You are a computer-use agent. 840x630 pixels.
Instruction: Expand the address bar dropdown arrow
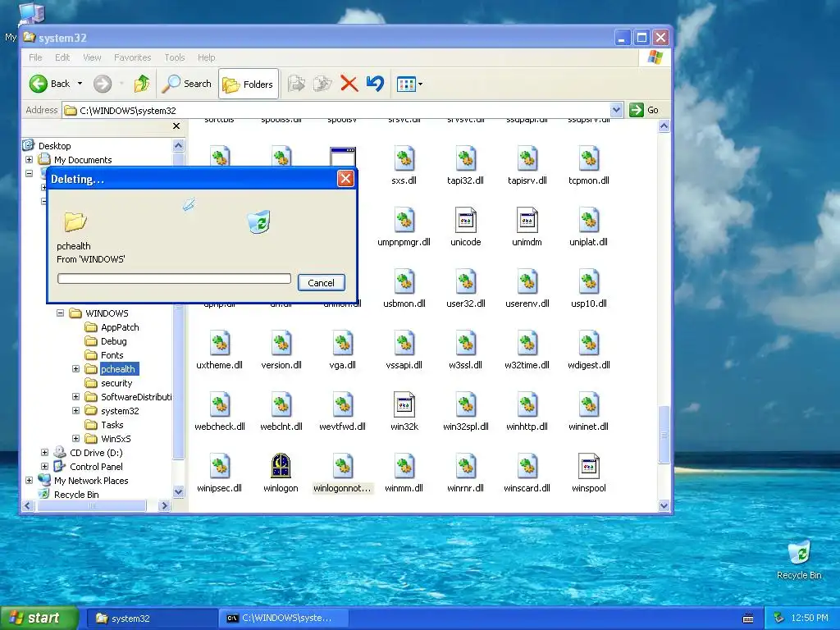pos(616,110)
